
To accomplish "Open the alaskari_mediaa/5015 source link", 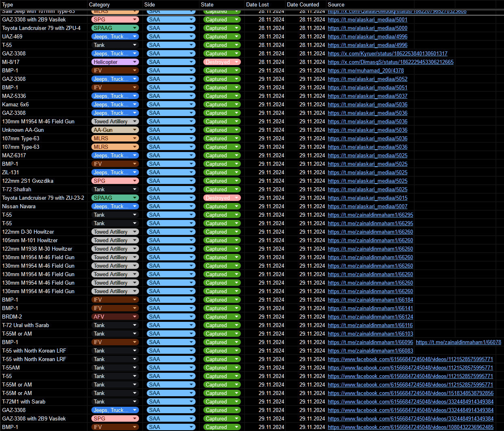I will [367, 198].
